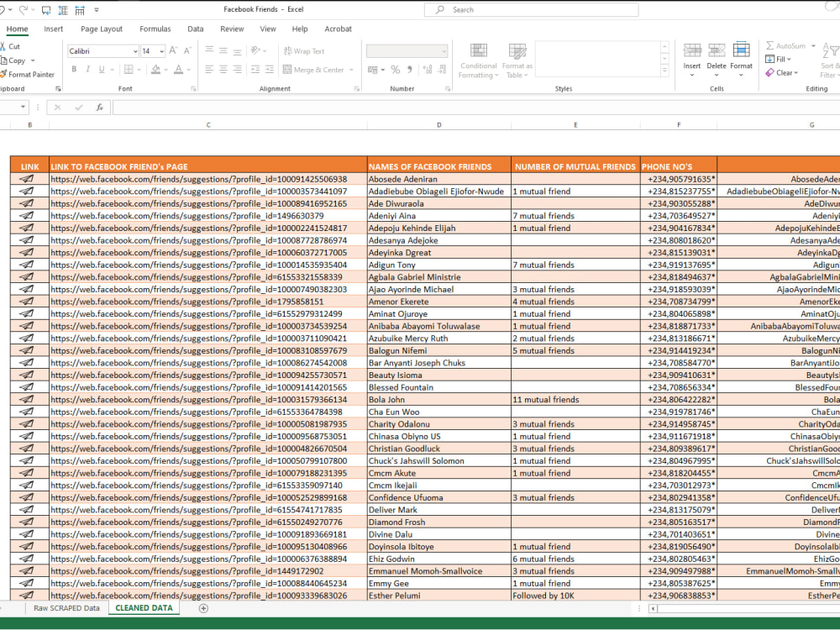Viewport: 840px width, 630px height.
Task: Open Conditional Formatting
Action: pos(478,60)
